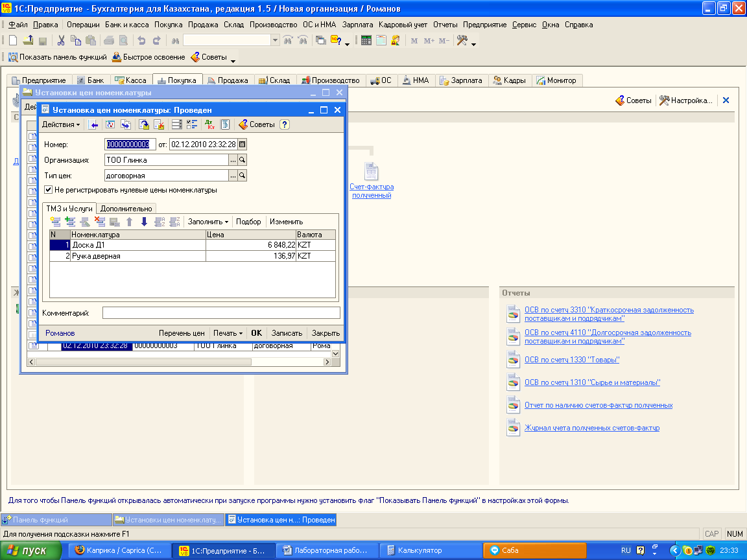Expand the Печать dropdown
This screenshot has height=560, width=747.
pos(228,333)
